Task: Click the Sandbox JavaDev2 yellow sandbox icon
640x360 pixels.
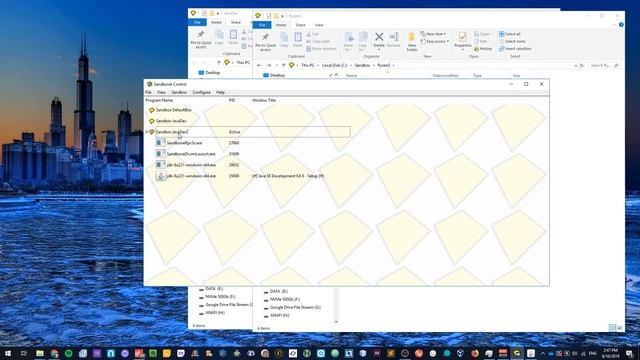Action: coord(152,132)
